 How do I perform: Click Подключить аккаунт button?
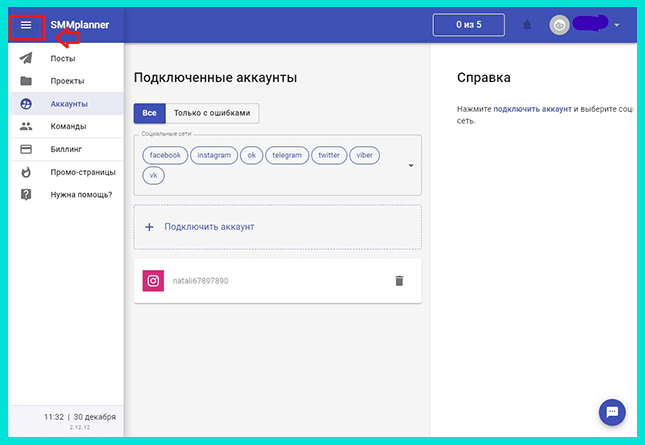coord(277,227)
